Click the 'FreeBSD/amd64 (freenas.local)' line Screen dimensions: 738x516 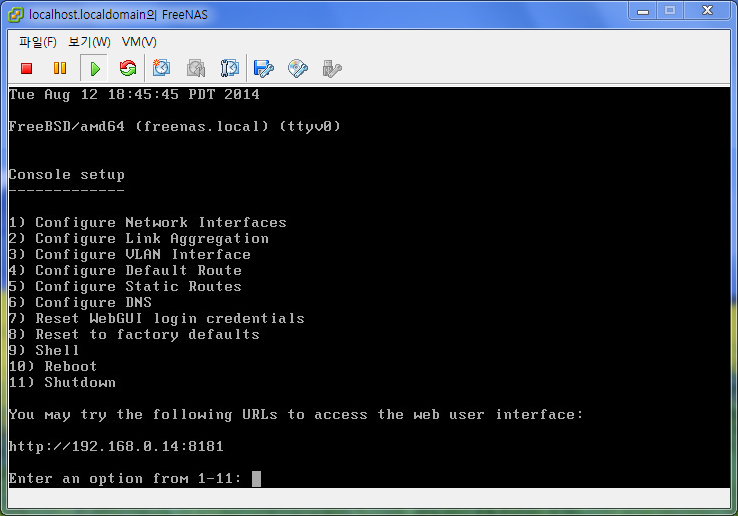tap(174, 127)
